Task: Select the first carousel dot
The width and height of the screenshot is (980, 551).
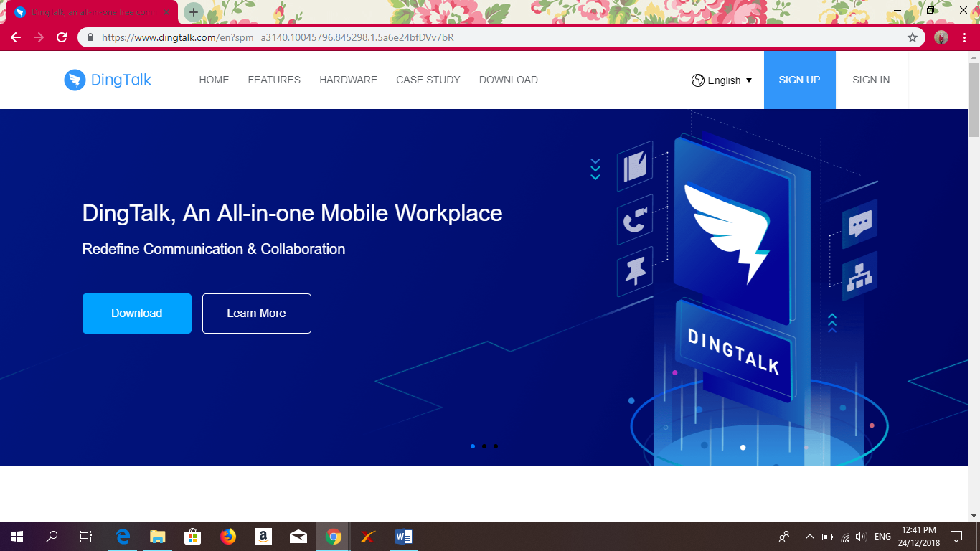Action: click(473, 446)
